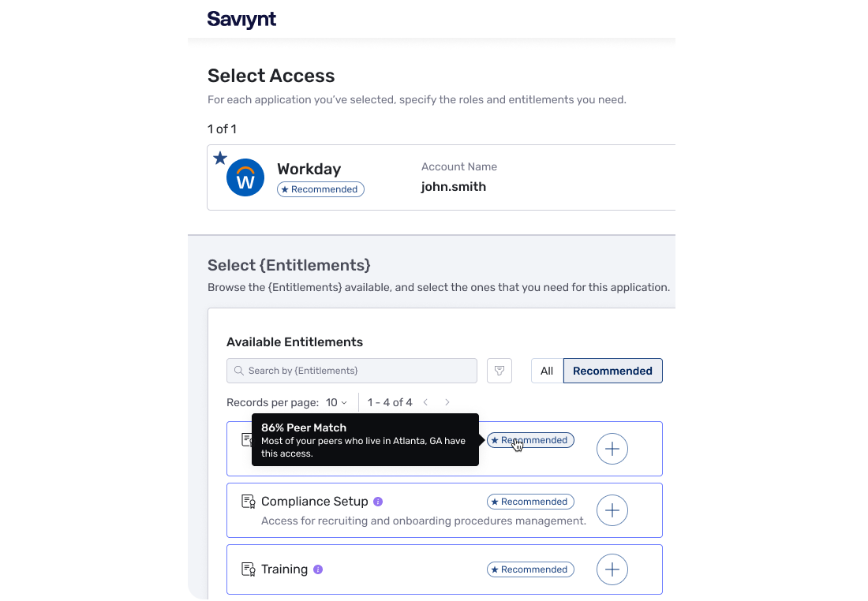Add the Compliance Setup entitlement

[612, 510]
